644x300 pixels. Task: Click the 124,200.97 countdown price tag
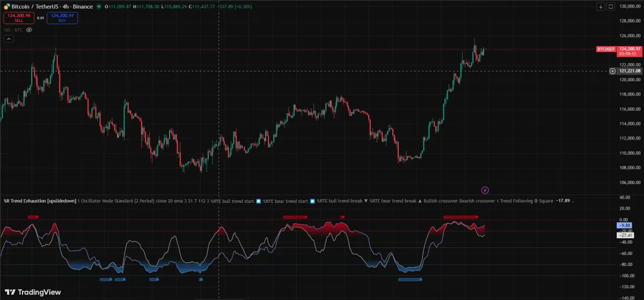pyautogui.click(x=628, y=51)
